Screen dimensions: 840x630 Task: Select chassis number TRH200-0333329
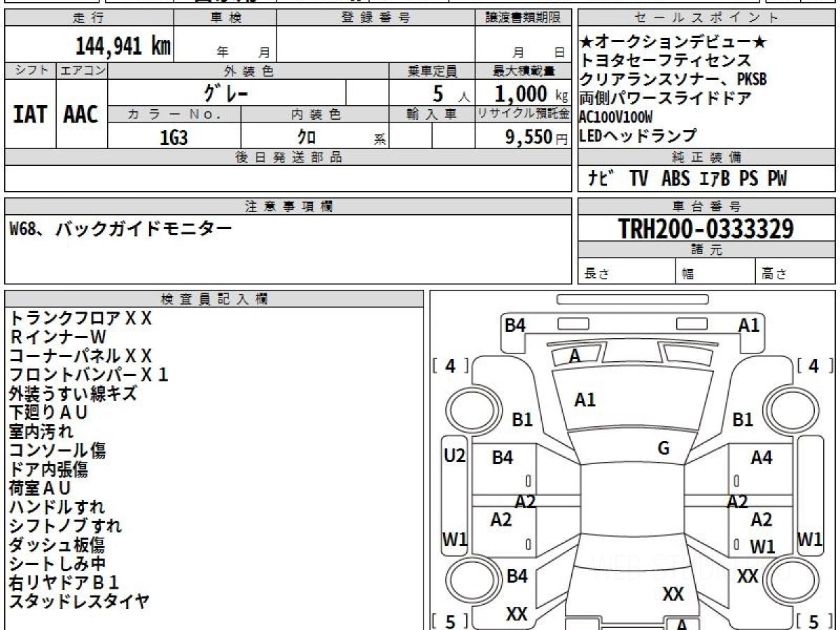point(706,228)
